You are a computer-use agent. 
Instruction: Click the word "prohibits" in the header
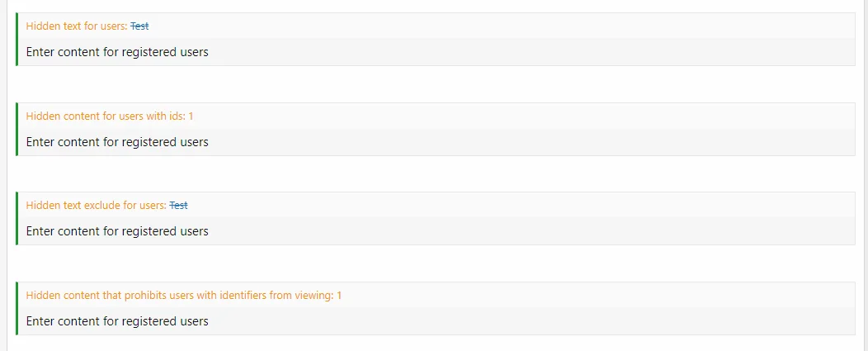tap(145, 296)
